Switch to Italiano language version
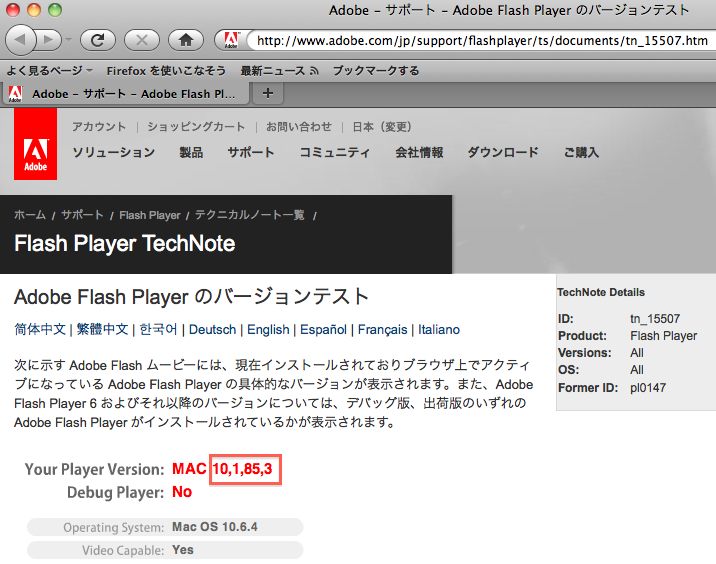Screen dimensions: 716x564 (x=439, y=329)
